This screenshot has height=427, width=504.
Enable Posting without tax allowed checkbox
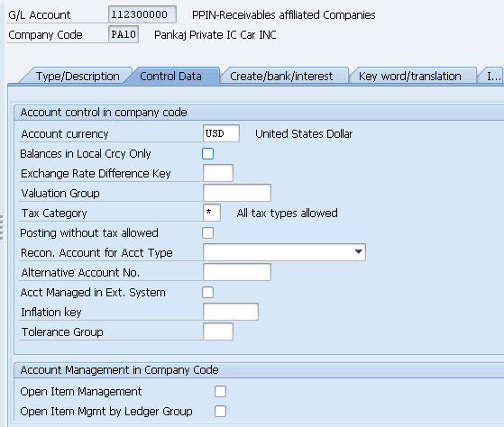coord(207,232)
